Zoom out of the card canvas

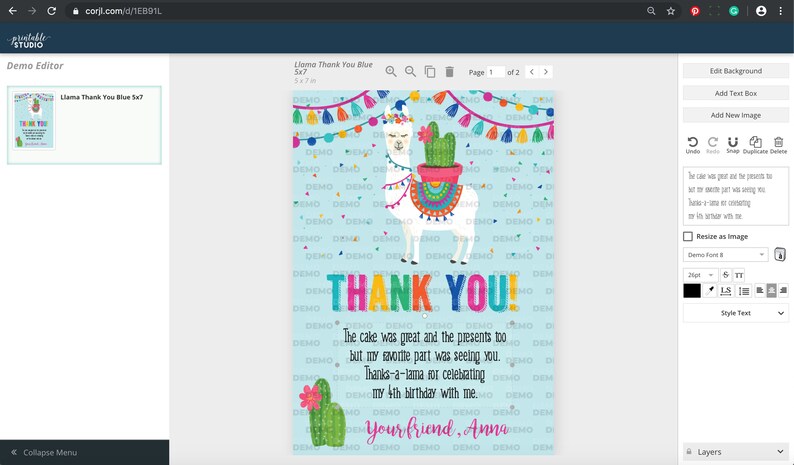pyautogui.click(x=410, y=71)
